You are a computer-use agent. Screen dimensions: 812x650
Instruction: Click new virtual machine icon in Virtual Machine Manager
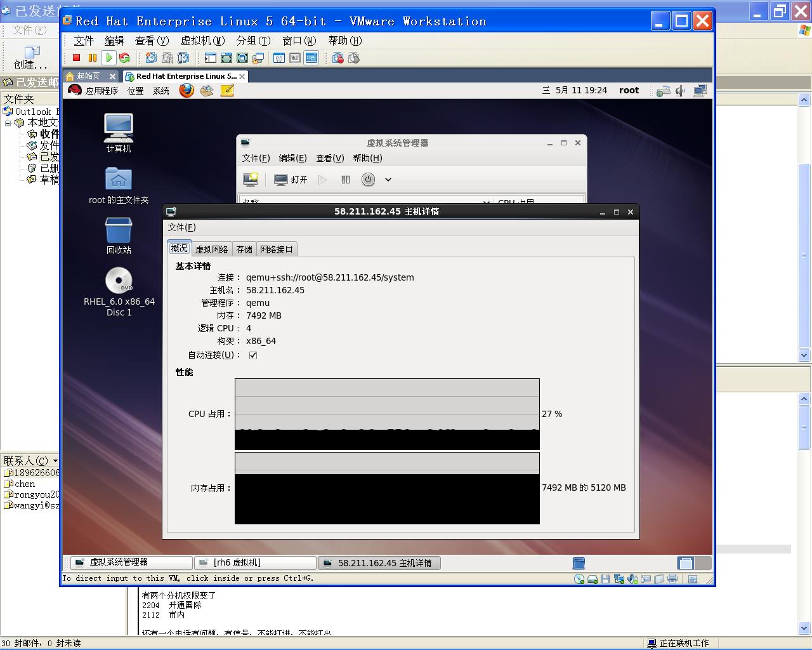point(251,179)
